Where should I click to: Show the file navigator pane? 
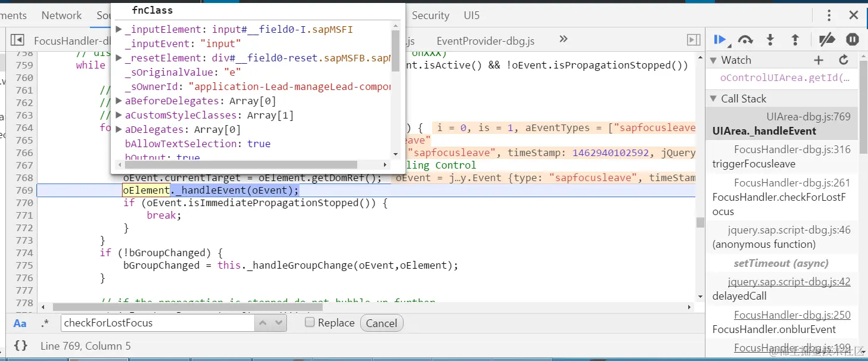(17, 40)
